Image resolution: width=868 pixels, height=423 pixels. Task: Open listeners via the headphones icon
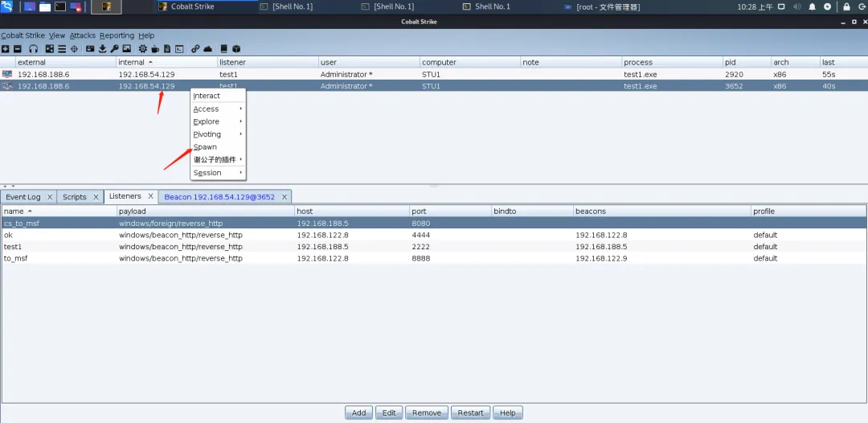[33, 49]
